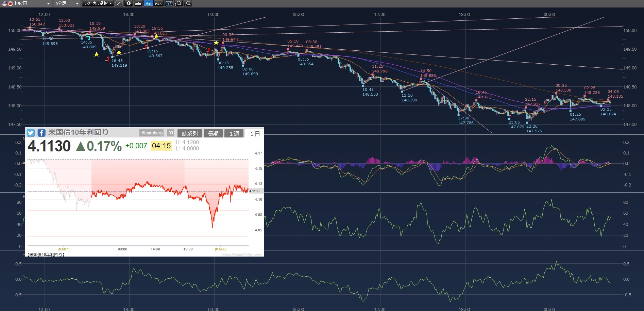Viewport: 644px width, 311px height.
Task: Share the yield chart on Facebook
Action: click(x=41, y=133)
